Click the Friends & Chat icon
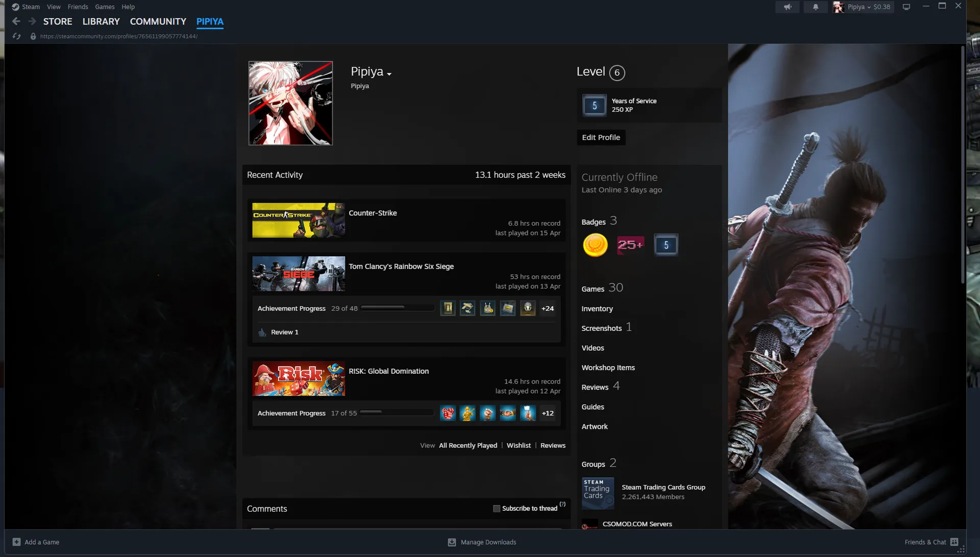Viewport: 980px width, 557px height. point(954,542)
